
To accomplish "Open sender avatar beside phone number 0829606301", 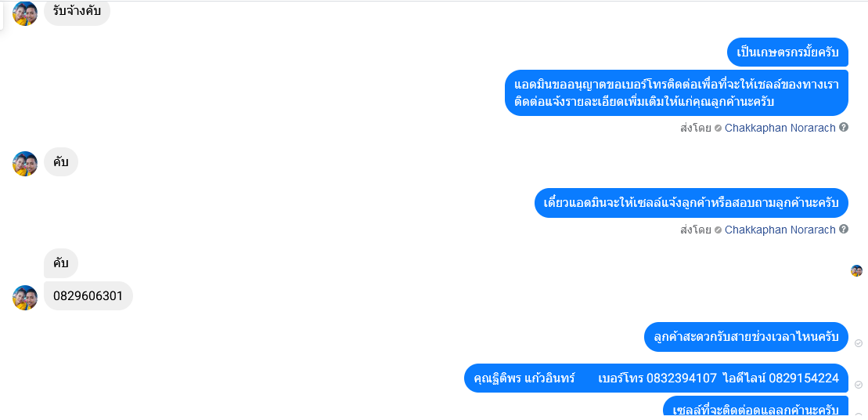I will click(x=25, y=298).
